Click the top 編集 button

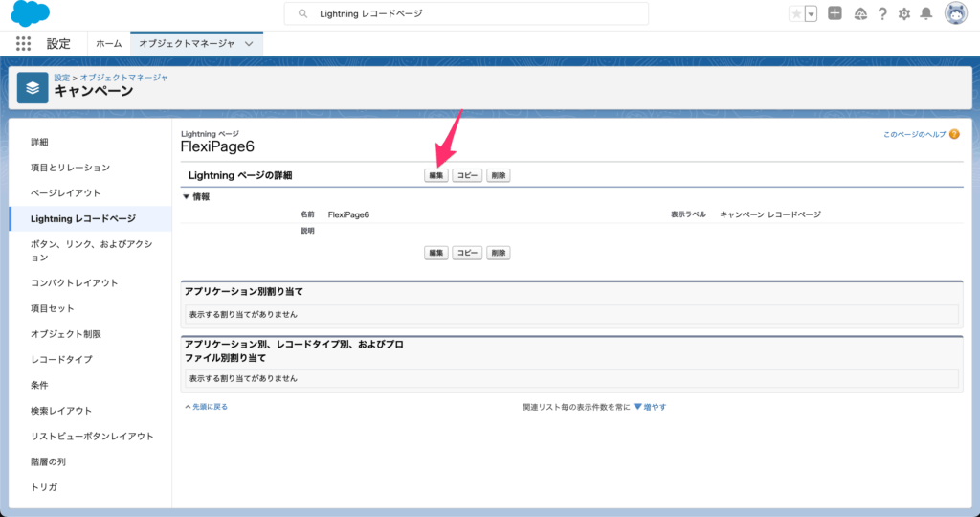tap(436, 175)
